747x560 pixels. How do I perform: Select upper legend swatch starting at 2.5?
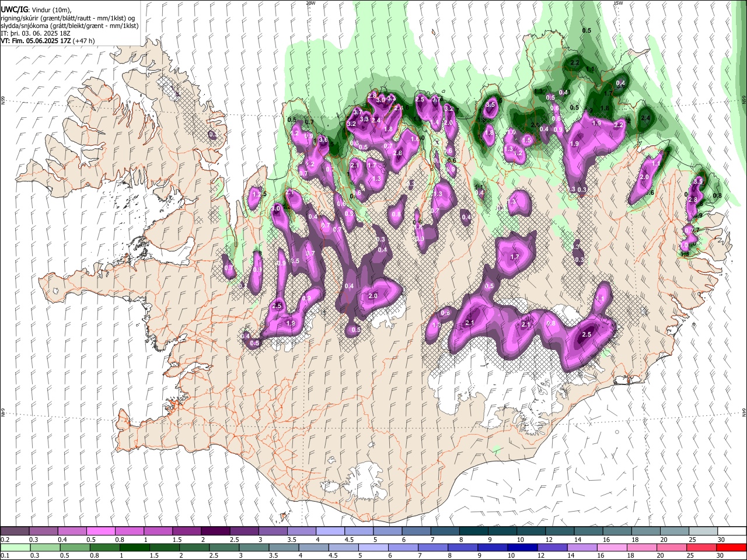click(244, 531)
